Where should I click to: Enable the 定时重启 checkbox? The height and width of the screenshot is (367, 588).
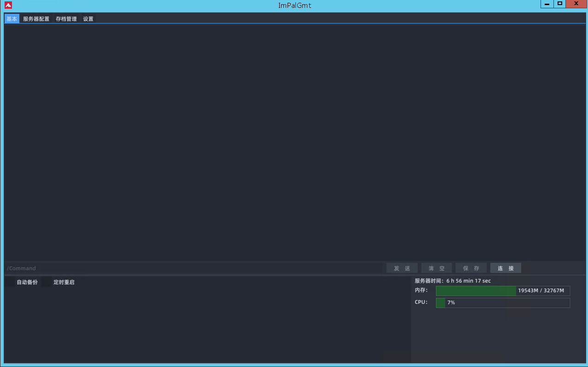[47, 282]
